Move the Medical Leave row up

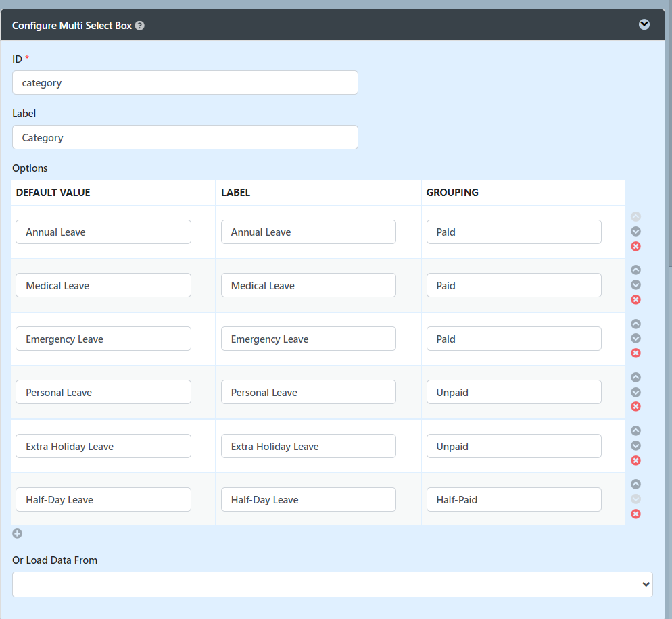[635, 270]
